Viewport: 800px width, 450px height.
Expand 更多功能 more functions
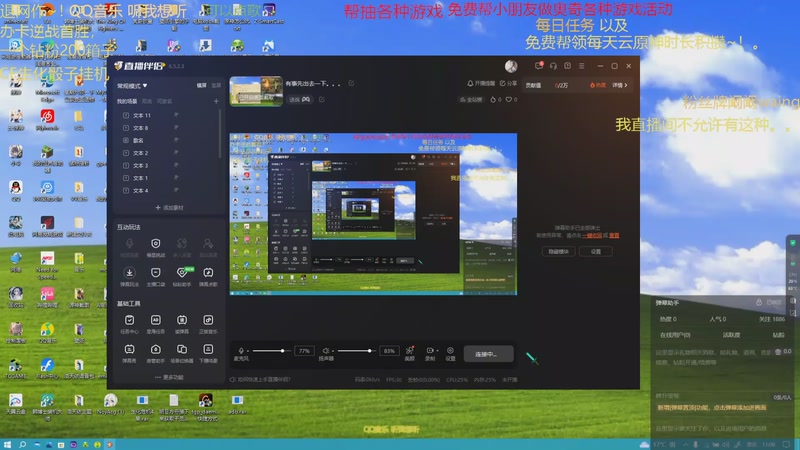pyautogui.click(x=169, y=378)
